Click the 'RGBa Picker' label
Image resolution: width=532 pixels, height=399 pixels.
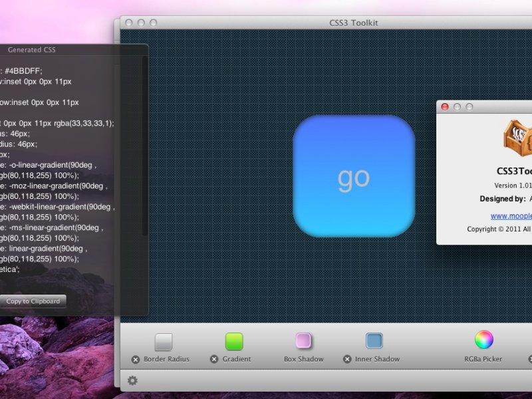(x=483, y=359)
